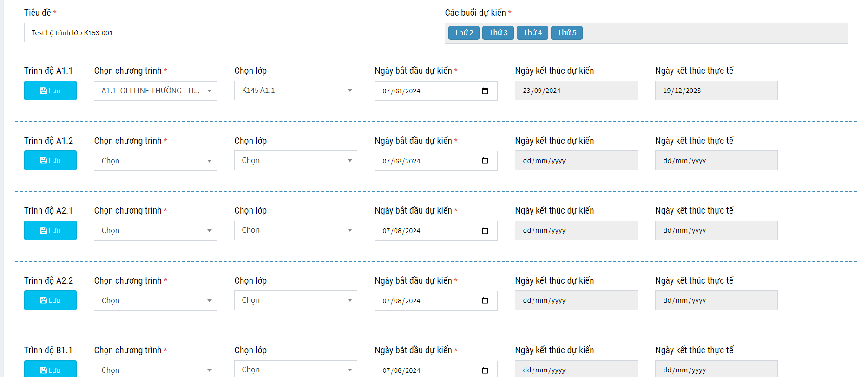Open Chọn chương trình dropdown for A2.2

pyautogui.click(x=155, y=301)
